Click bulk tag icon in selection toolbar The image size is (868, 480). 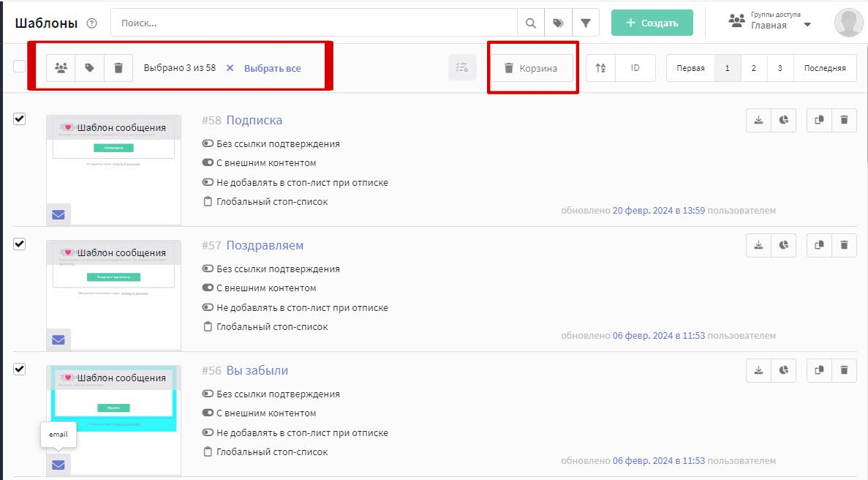click(x=90, y=68)
